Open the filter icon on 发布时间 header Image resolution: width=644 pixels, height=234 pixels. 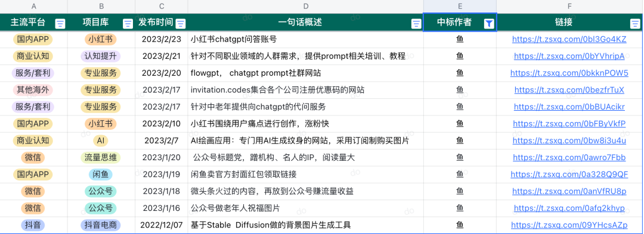pos(180,23)
